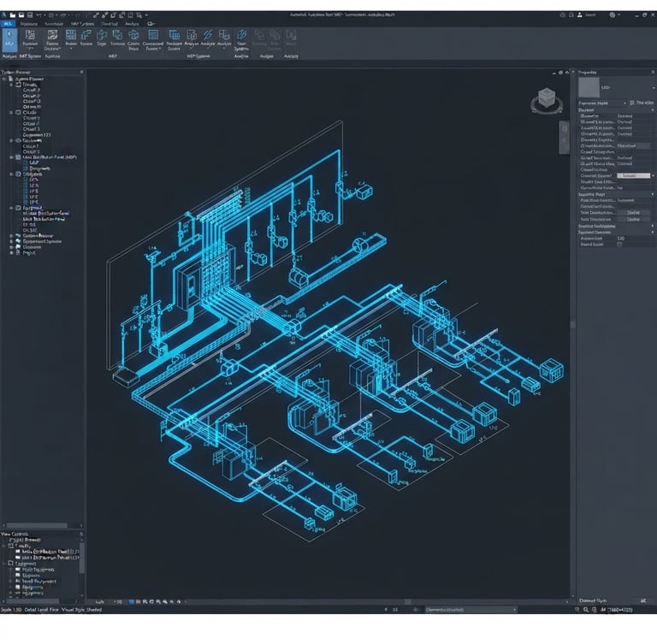
Task: Click the Undo arrow in quick access toolbar
Action: 38,15
